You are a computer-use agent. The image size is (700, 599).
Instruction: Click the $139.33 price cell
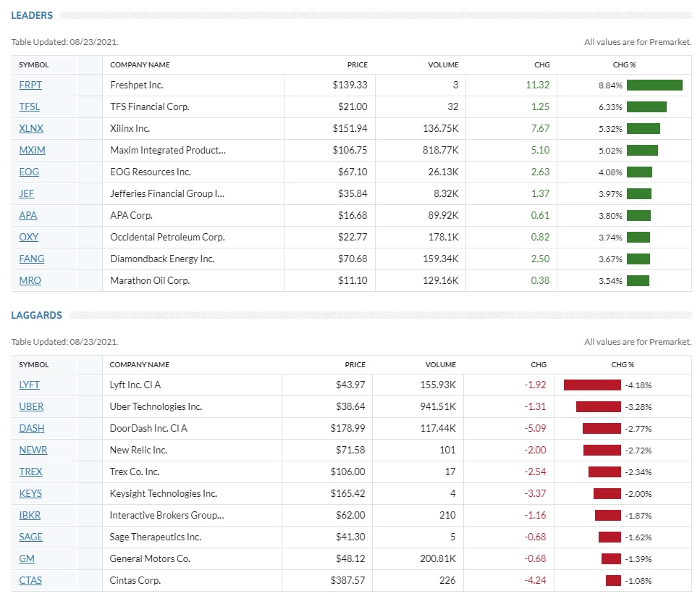coord(350,85)
